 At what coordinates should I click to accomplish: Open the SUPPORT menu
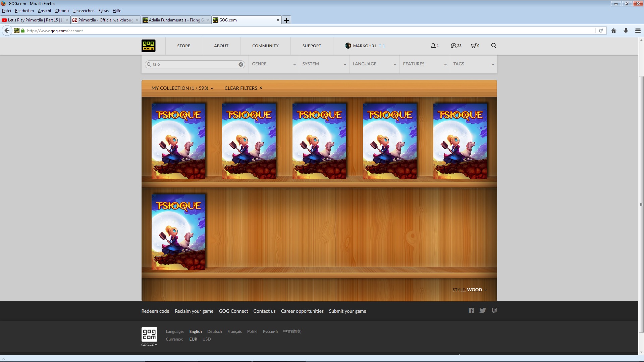(x=312, y=46)
